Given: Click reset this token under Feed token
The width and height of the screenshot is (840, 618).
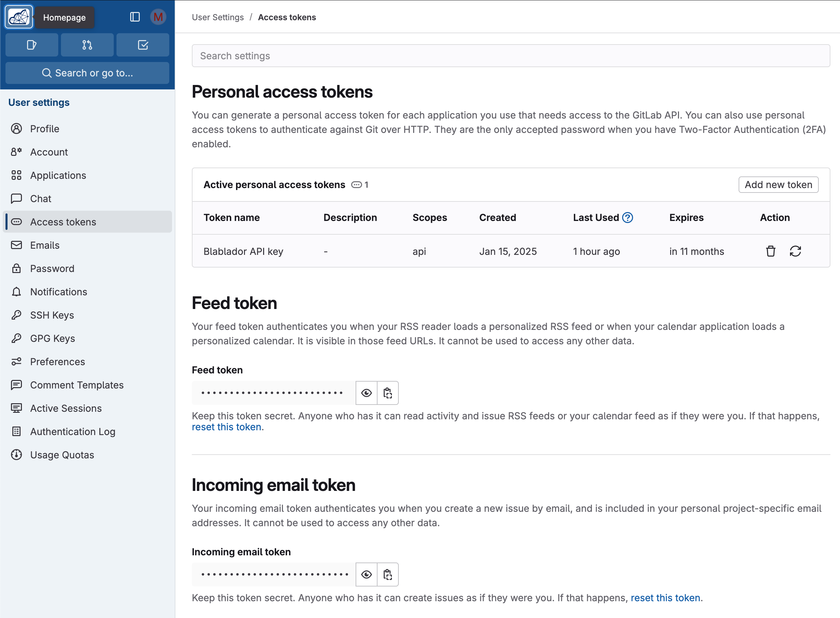Looking at the screenshot, I should coord(226,427).
